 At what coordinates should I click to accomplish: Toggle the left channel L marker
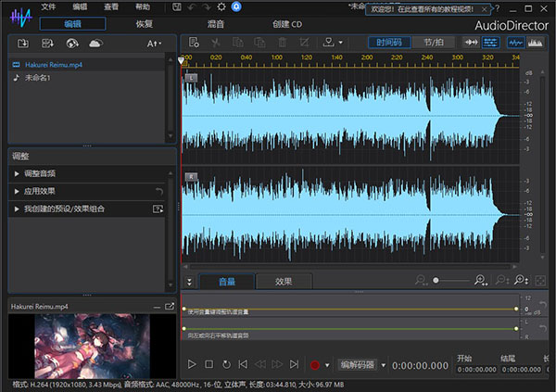[x=191, y=77]
